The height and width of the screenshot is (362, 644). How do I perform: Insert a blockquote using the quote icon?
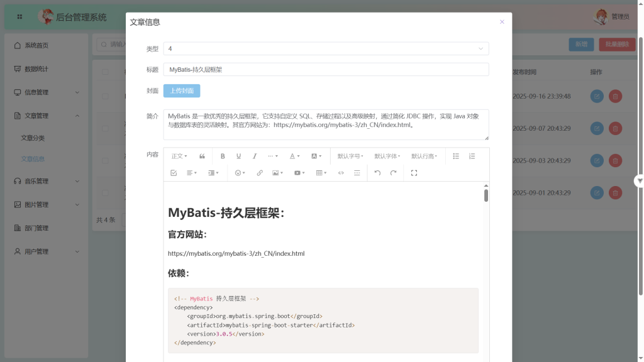pyautogui.click(x=202, y=156)
